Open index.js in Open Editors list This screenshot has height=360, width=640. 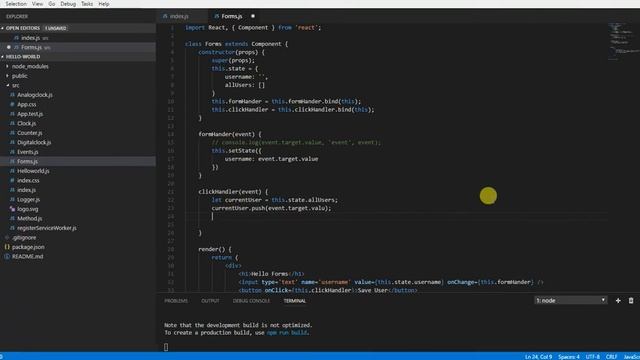pyautogui.click(x=31, y=38)
